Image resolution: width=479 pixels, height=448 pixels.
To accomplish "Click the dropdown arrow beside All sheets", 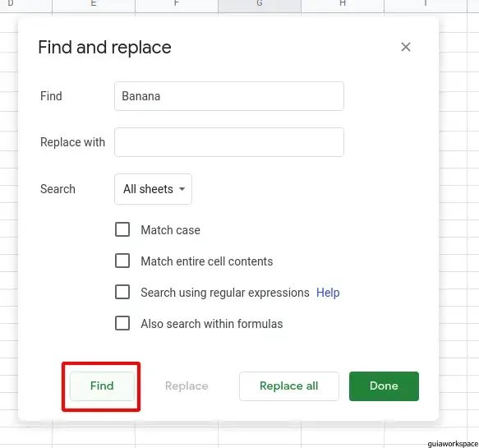I will pyautogui.click(x=182, y=189).
